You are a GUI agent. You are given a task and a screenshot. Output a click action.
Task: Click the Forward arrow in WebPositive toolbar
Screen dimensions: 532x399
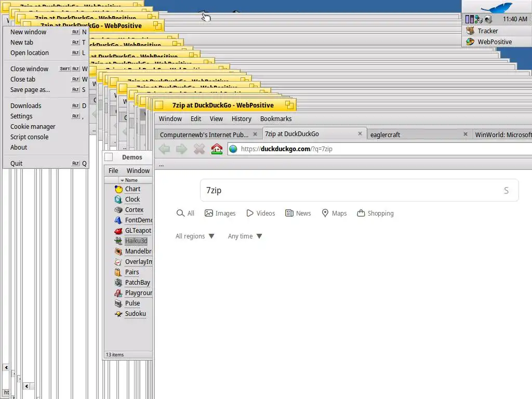pos(181,149)
